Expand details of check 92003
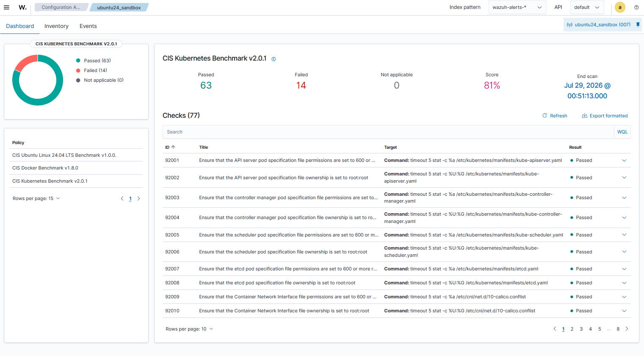644x356 pixels. click(624, 197)
